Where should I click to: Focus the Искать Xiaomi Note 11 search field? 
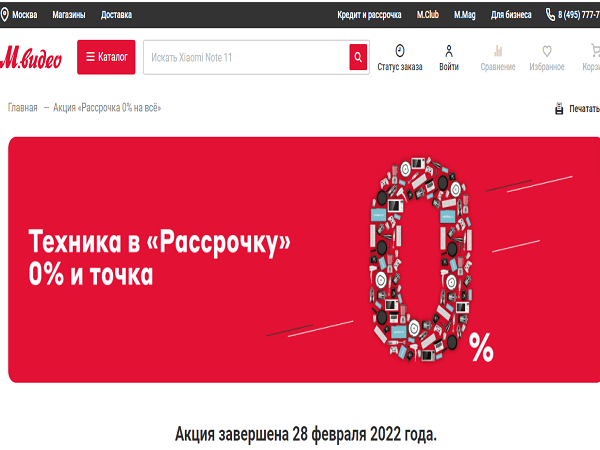point(246,57)
